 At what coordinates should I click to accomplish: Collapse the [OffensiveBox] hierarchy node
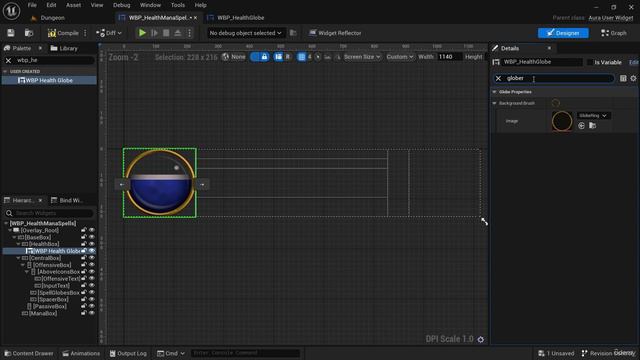22,265
